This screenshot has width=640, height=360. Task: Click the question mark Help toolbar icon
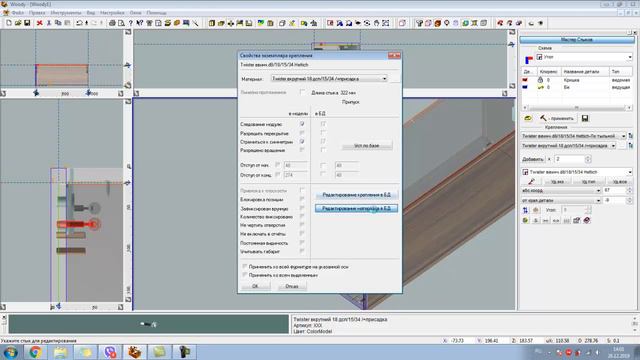pos(131,23)
